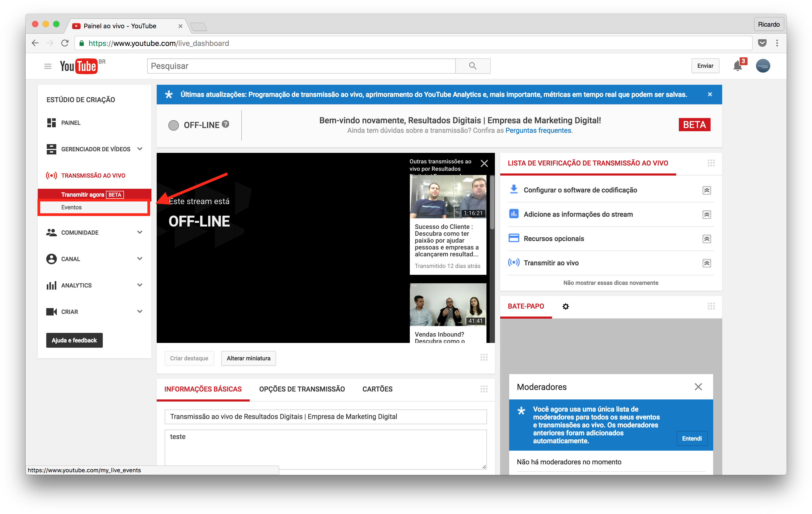The height and width of the screenshot is (514, 812).
Task: Open Transmitir agora BETA menu item
Action: [94, 194]
